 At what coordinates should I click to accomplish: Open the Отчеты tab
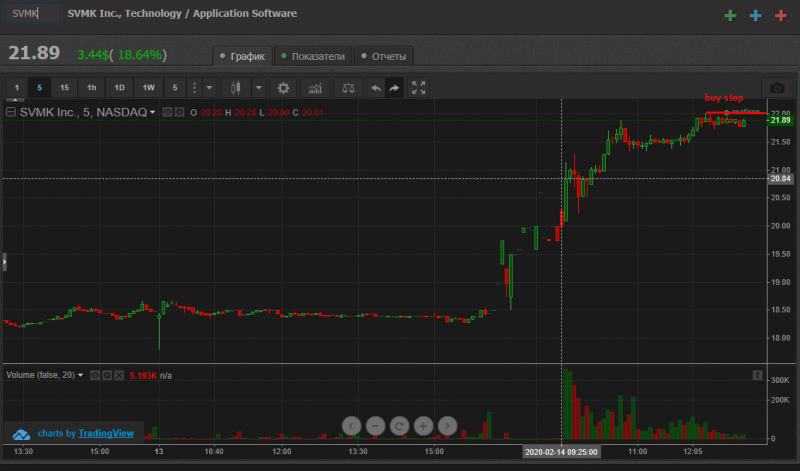384,56
